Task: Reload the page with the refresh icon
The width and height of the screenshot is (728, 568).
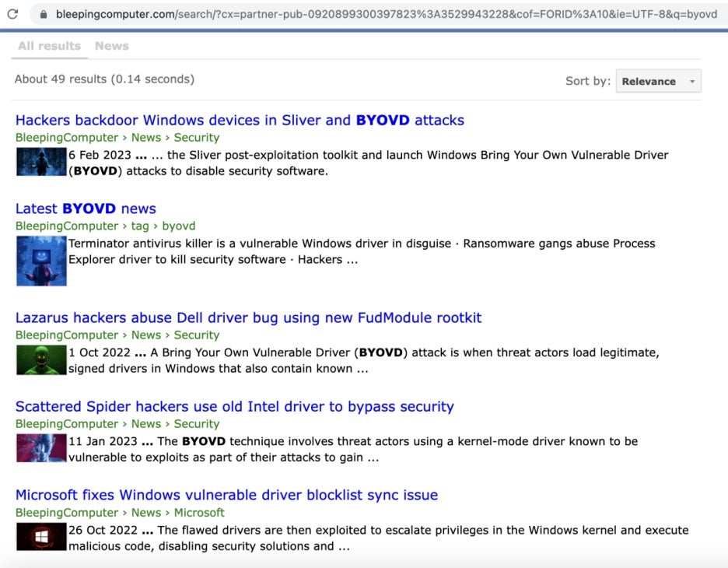Action: [12, 14]
